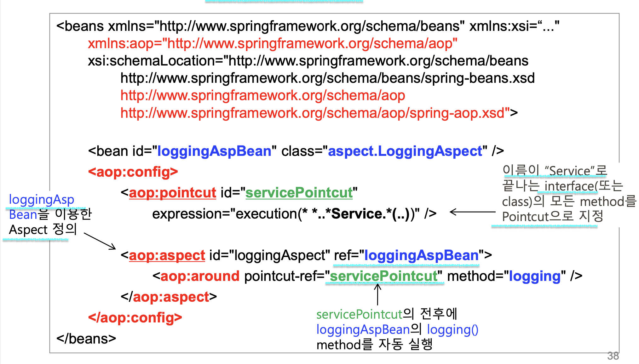Click the aop:around tag text

coord(200,276)
